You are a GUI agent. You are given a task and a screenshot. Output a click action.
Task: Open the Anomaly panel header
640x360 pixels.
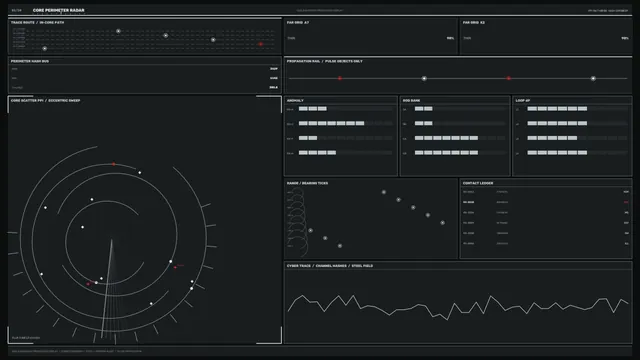tap(295, 100)
